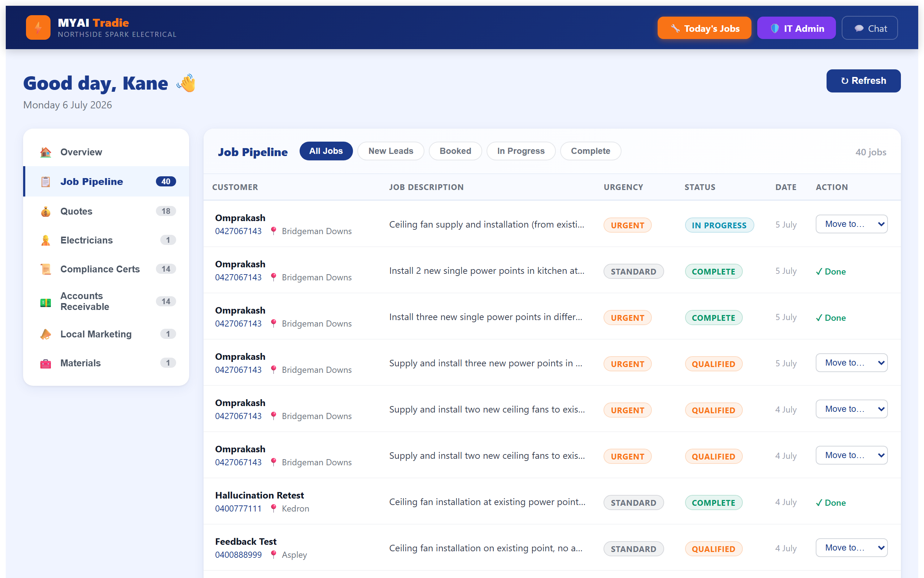Click the Electricians worker icon
Screen dimensions: 924x578
click(x=45, y=240)
